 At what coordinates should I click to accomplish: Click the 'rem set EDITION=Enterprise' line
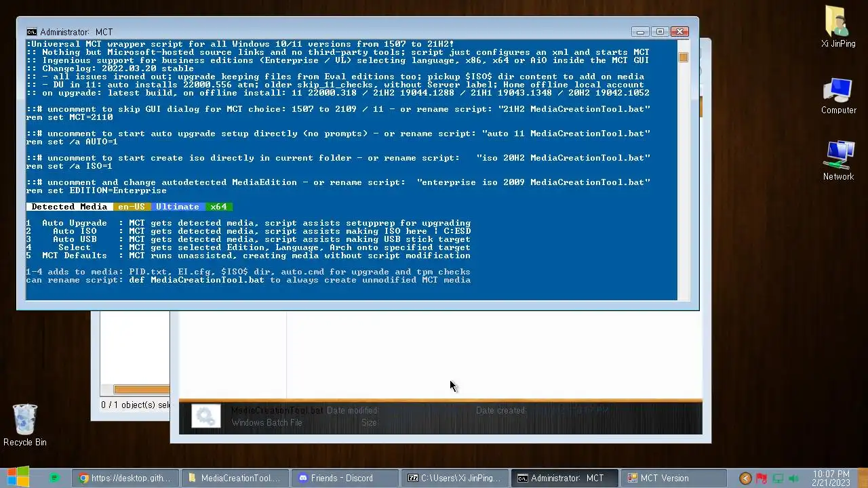(x=96, y=190)
